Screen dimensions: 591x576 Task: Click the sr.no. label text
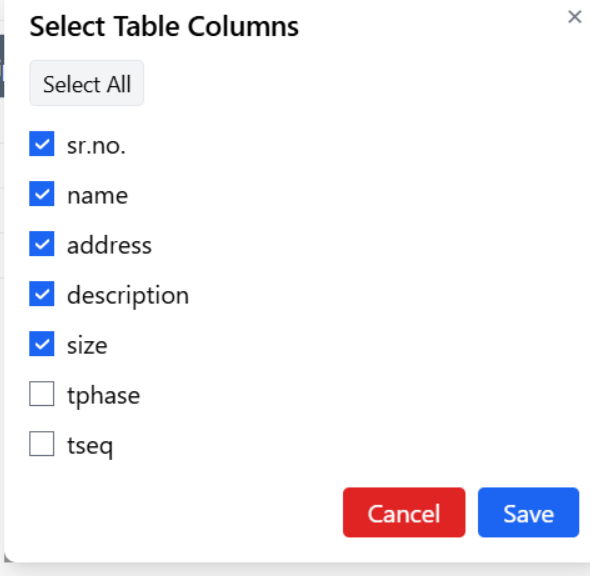pos(96,146)
